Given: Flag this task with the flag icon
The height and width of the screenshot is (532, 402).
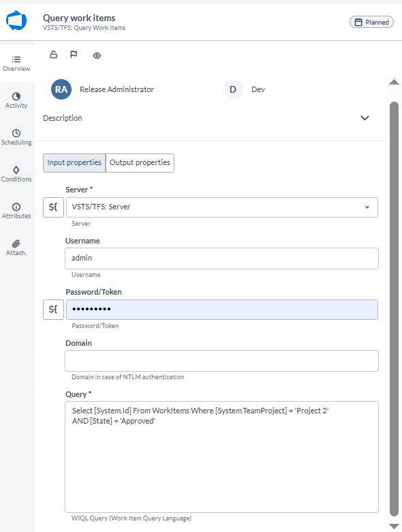Looking at the screenshot, I should 74,55.
